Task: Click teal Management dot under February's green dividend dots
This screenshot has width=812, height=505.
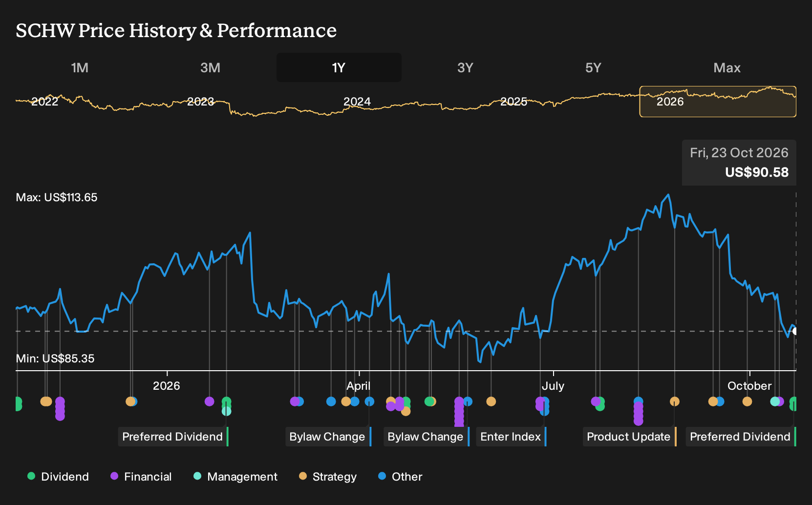Action: point(226,411)
